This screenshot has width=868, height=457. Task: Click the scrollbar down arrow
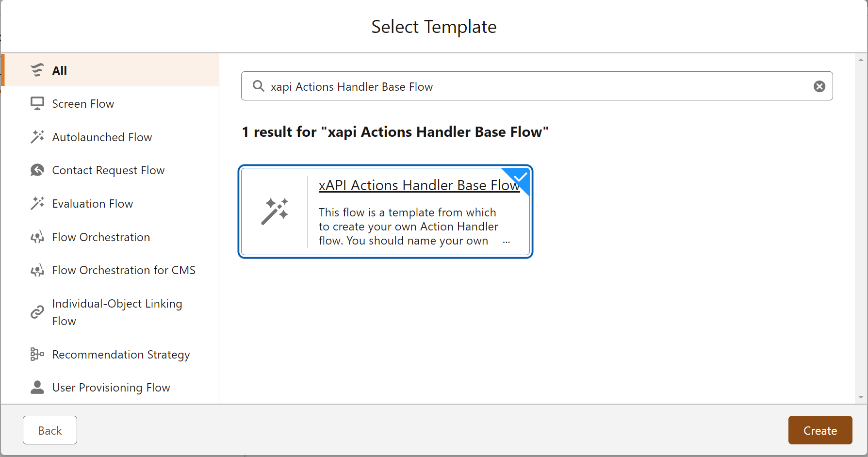point(861,397)
